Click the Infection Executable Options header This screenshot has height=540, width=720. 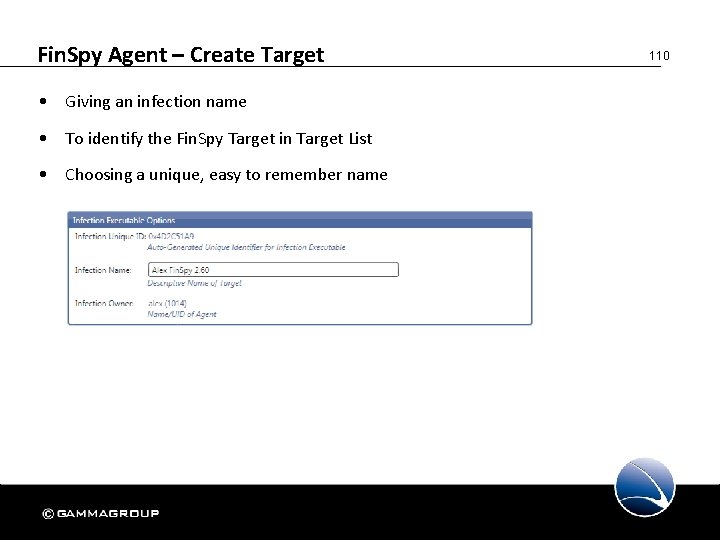(x=300, y=220)
